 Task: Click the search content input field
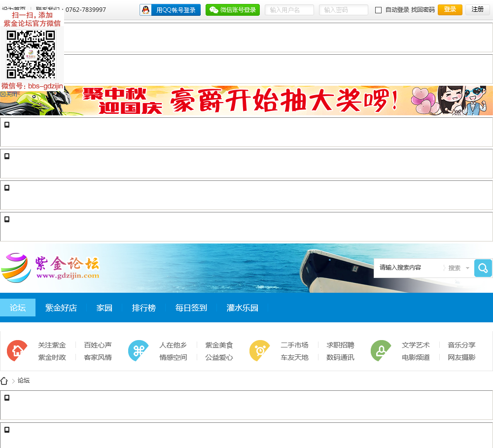pyautogui.click(x=408, y=268)
